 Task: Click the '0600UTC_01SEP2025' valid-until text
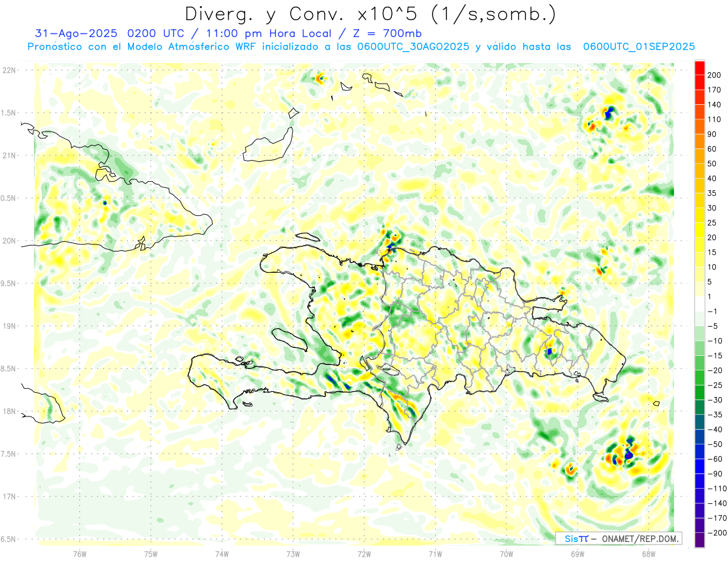point(639,47)
